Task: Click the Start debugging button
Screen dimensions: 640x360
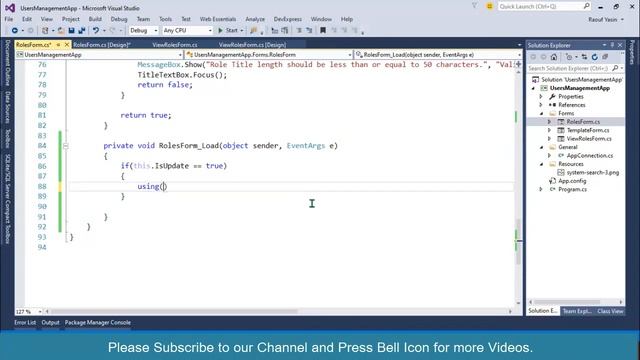Action: pos(228,31)
